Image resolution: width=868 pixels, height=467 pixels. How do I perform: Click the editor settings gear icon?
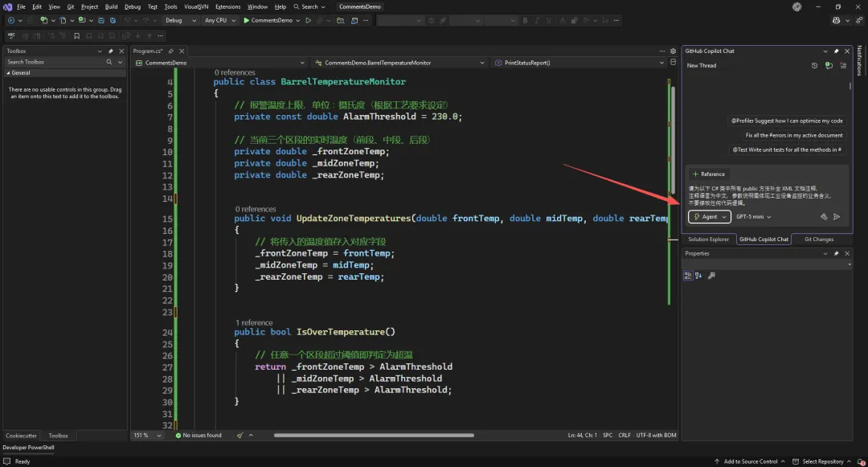point(674,51)
